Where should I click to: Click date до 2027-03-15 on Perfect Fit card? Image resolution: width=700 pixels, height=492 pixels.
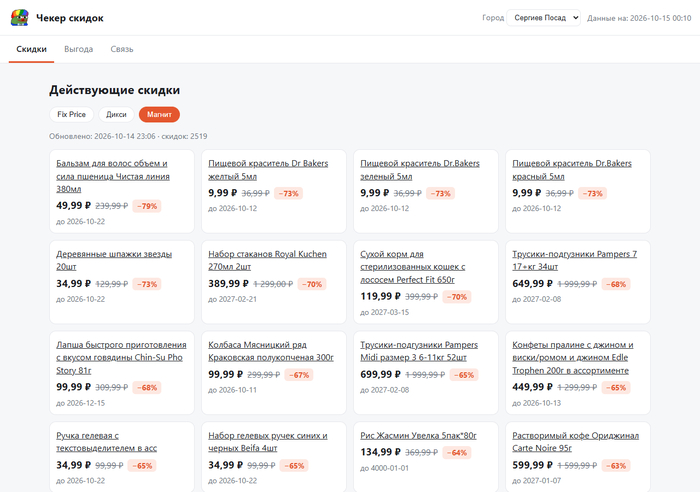coord(384,313)
